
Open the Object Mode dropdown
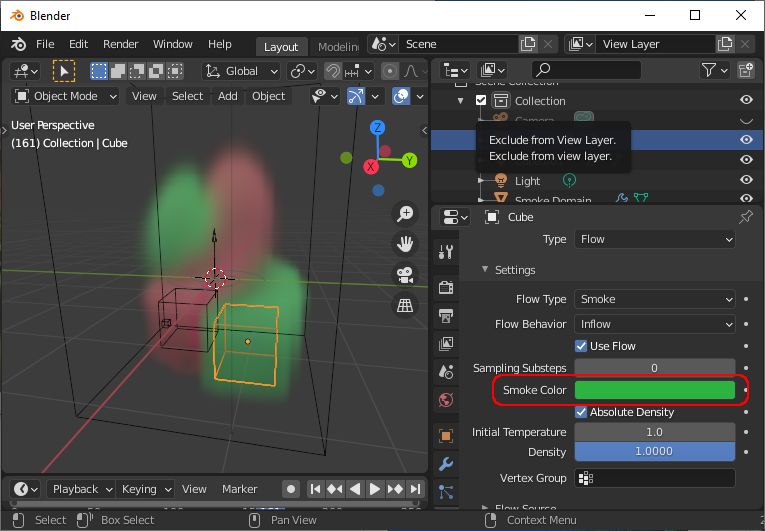65,96
